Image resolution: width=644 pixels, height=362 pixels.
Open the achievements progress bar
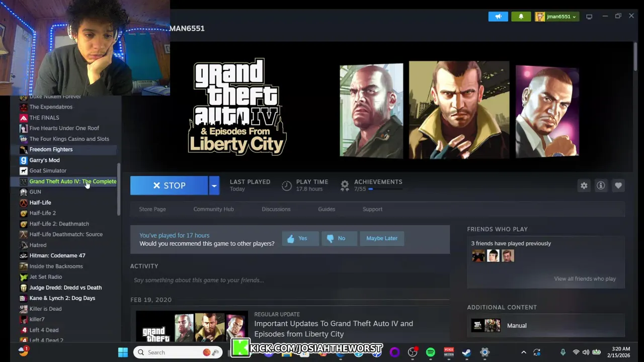click(x=385, y=189)
